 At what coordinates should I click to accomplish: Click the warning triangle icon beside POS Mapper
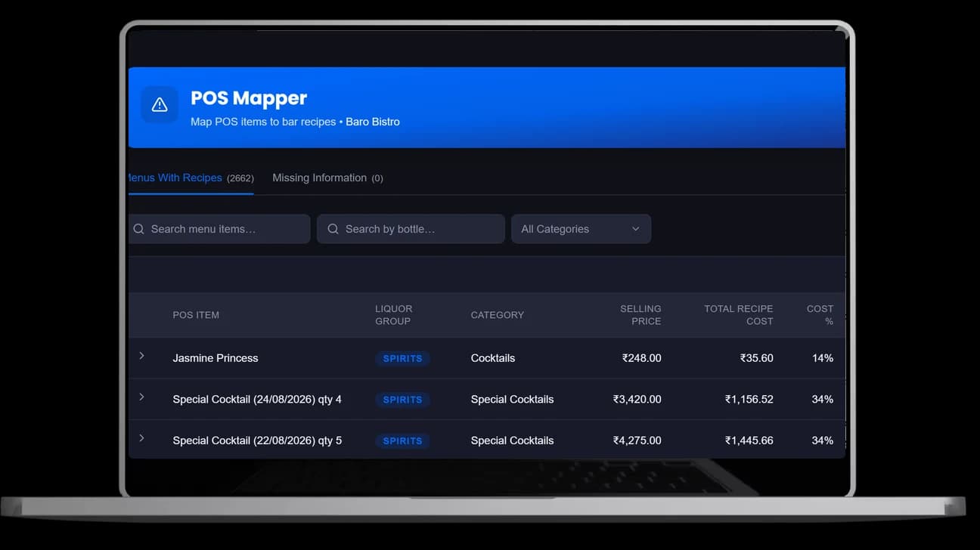(160, 105)
